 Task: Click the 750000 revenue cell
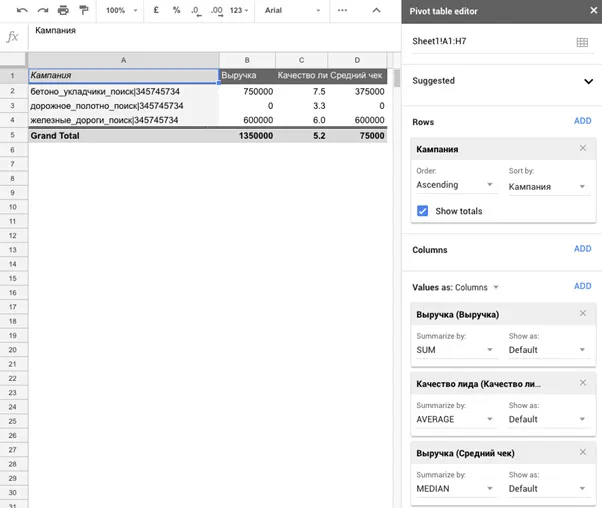(x=247, y=91)
